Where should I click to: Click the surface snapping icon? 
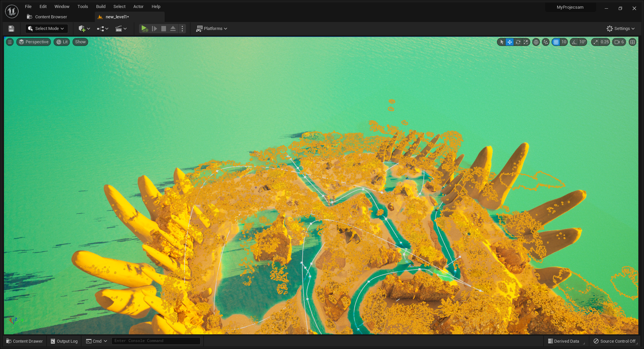(x=546, y=42)
